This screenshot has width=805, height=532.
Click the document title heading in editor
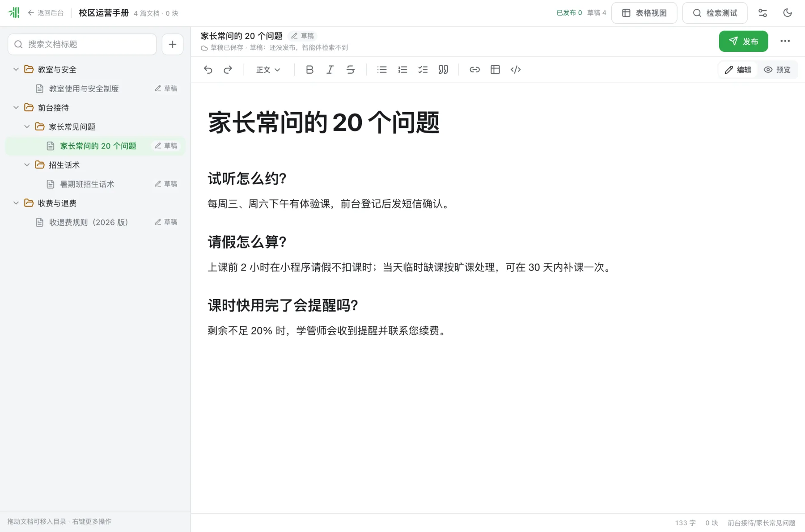click(x=324, y=122)
